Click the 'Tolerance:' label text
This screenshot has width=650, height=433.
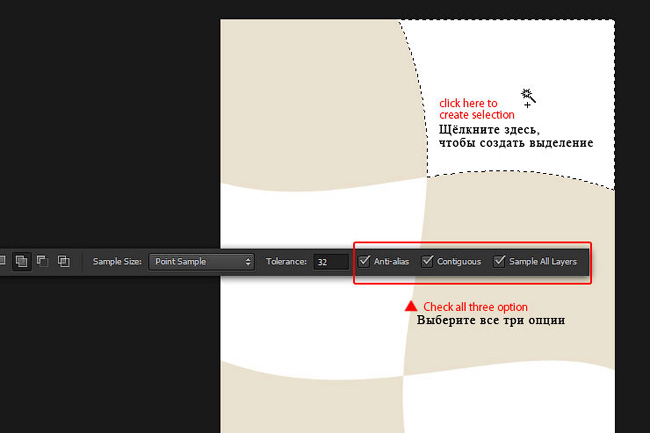[286, 261]
